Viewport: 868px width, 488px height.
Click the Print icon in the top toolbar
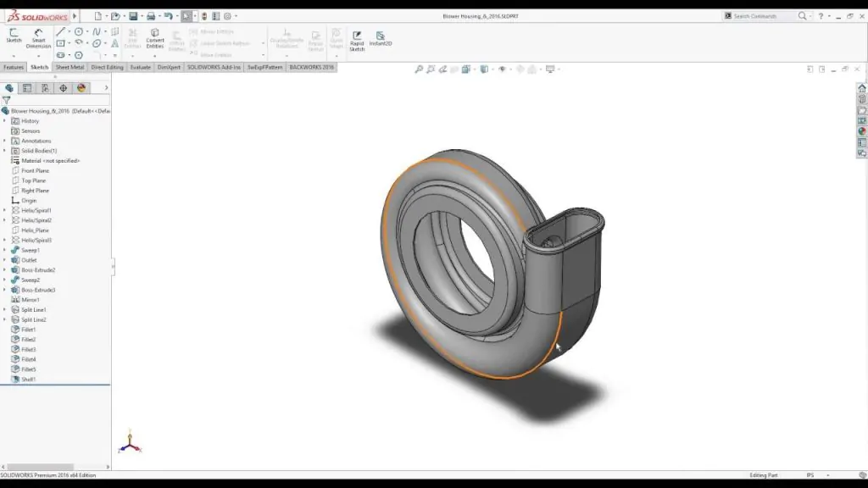(x=151, y=16)
